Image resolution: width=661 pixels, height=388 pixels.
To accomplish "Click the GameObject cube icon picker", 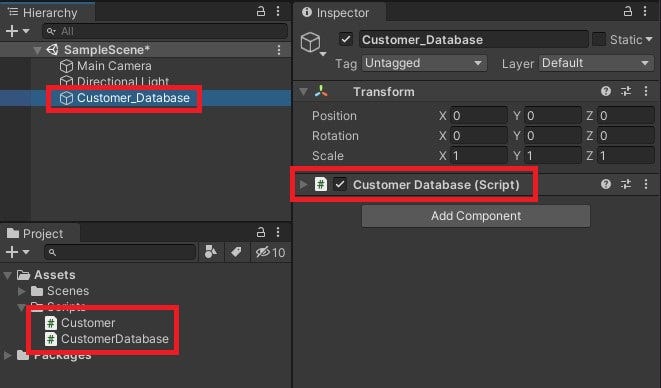I will (x=312, y=43).
